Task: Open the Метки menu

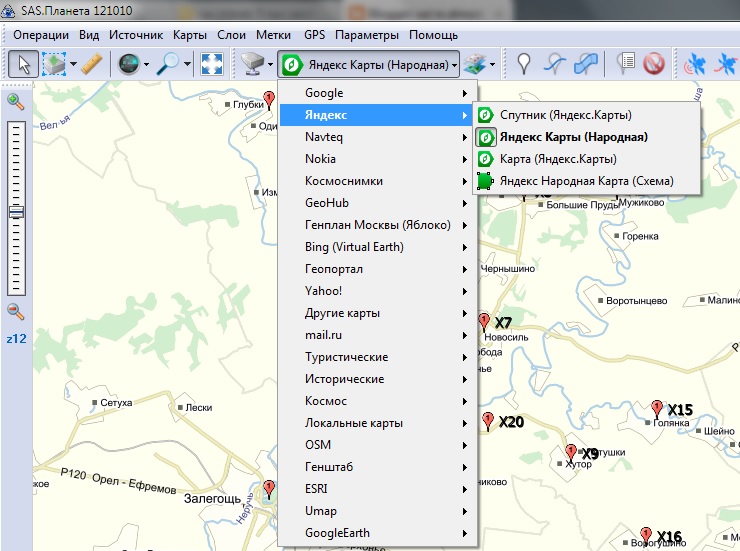Action: point(273,35)
